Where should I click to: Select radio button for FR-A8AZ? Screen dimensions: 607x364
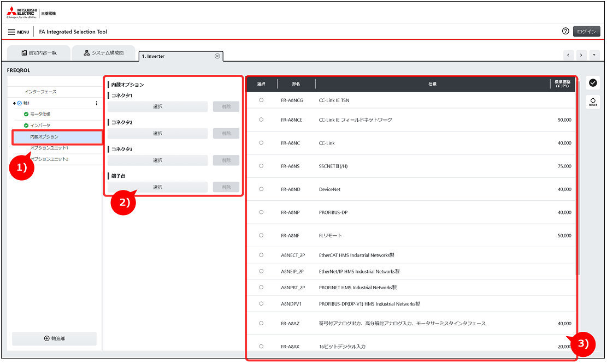261,323
